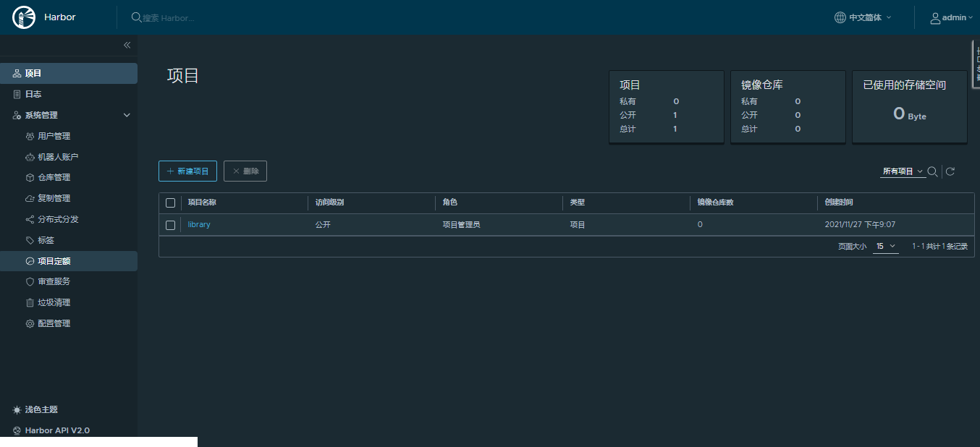980x447 pixels.
Task: Click the admin username text
Action: (954, 17)
